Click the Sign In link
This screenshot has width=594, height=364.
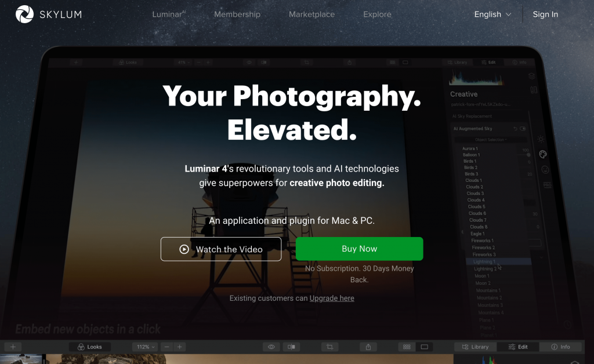(x=545, y=14)
